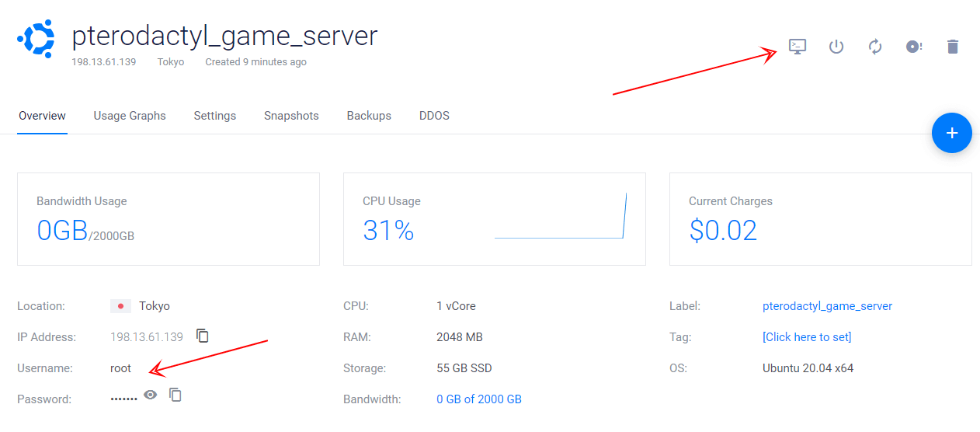Screen dimensions: 980x432
Task: Click the tag link to set it
Action: [x=807, y=337]
